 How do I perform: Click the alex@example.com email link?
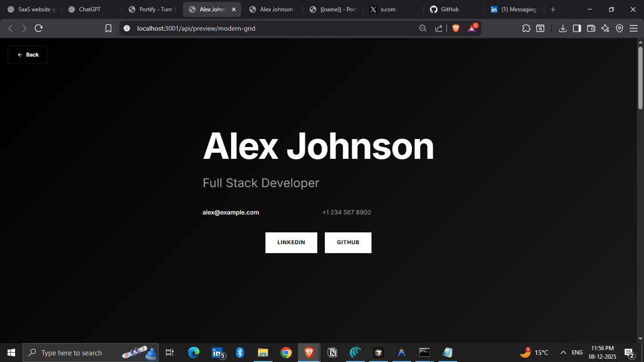click(231, 213)
